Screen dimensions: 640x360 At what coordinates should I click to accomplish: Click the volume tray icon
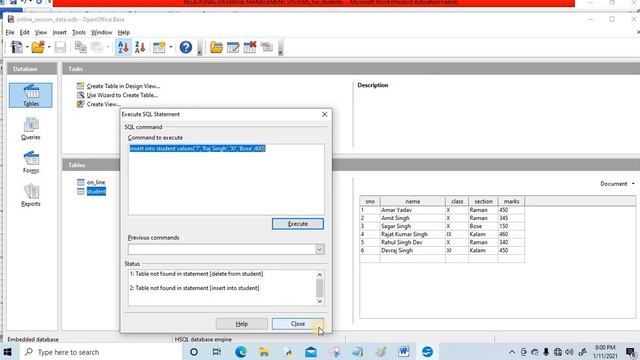point(569,352)
